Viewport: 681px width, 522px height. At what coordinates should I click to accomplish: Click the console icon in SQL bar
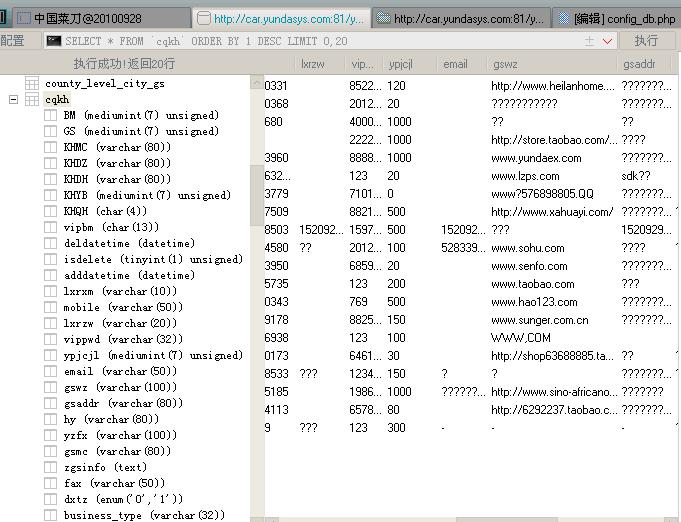coord(54,41)
